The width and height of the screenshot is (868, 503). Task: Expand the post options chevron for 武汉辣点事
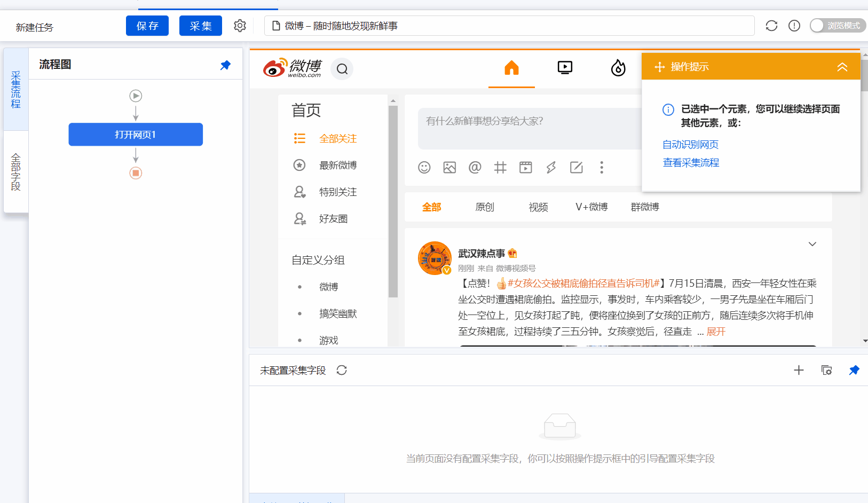coord(812,244)
